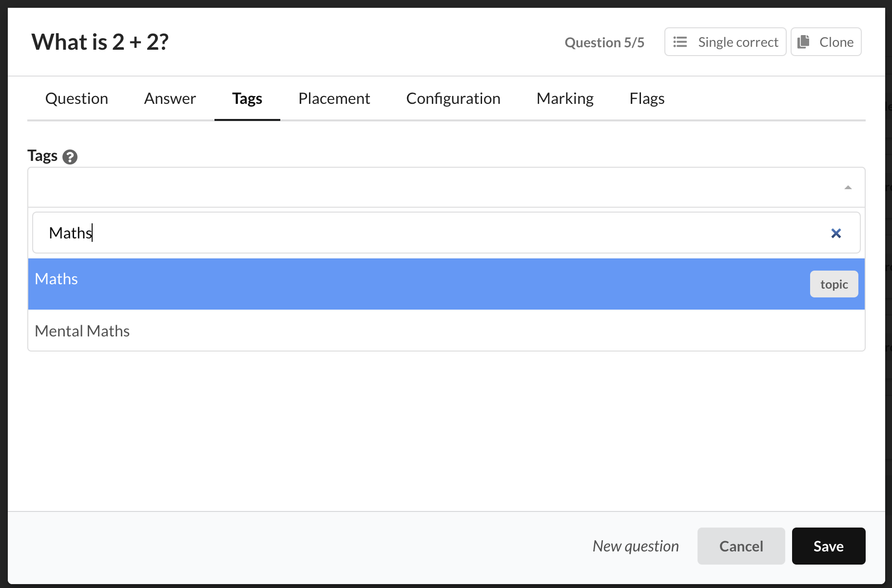This screenshot has width=892, height=588.
Task: Go to the Placement tab
Action: [334, 99]
